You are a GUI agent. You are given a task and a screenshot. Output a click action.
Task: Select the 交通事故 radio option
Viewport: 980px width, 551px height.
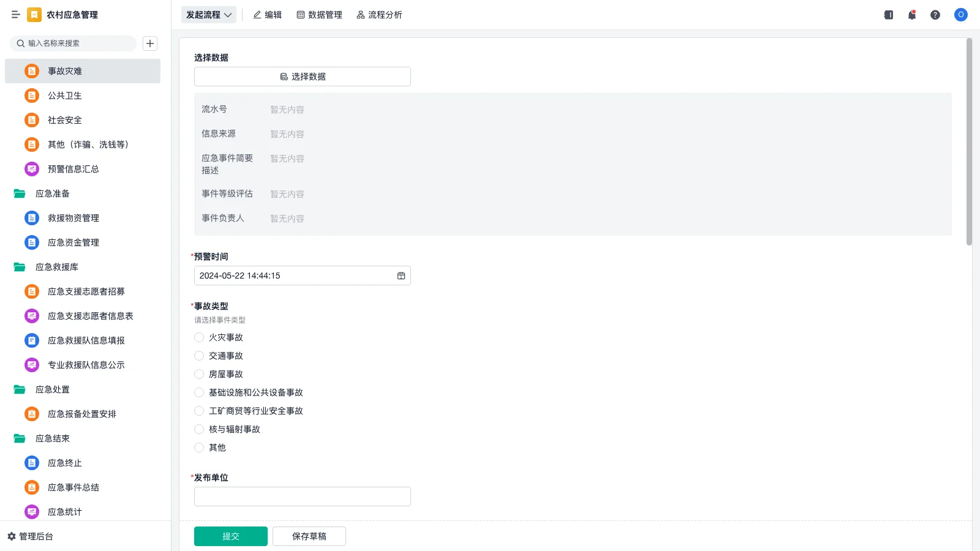coord(199,356)
